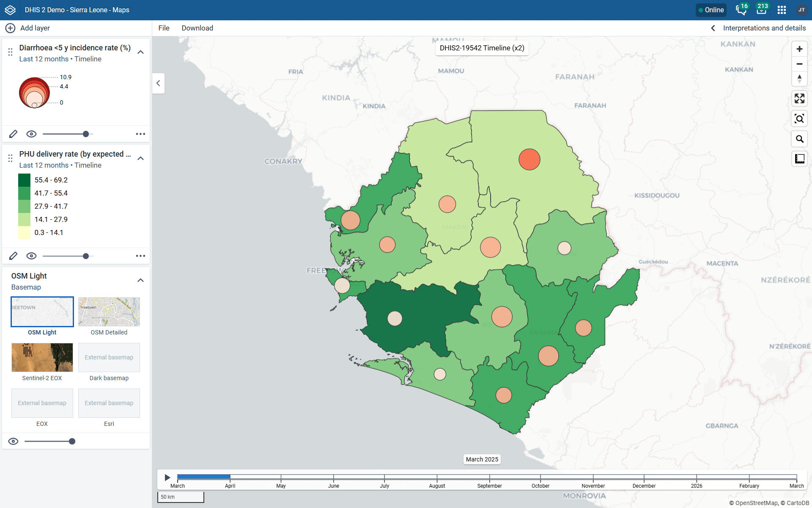The image size is (812, 508).
Task: Collapse the Diarrhoea layer card
Action: [x=141, y=52]
